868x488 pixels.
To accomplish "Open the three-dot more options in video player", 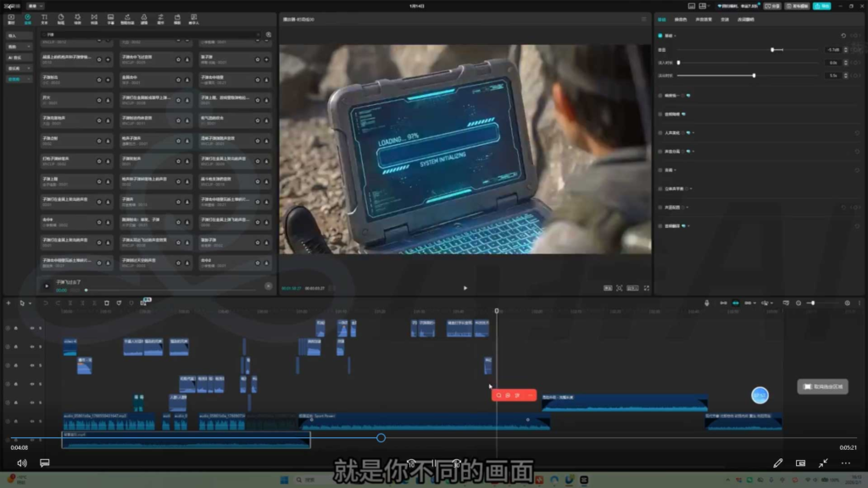I will click(x=845, y=463).
